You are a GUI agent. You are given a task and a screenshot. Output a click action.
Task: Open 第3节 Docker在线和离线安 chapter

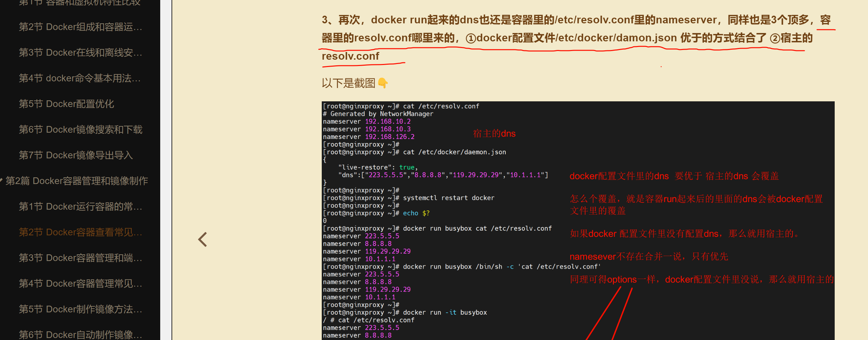click(x=80, y=52)
